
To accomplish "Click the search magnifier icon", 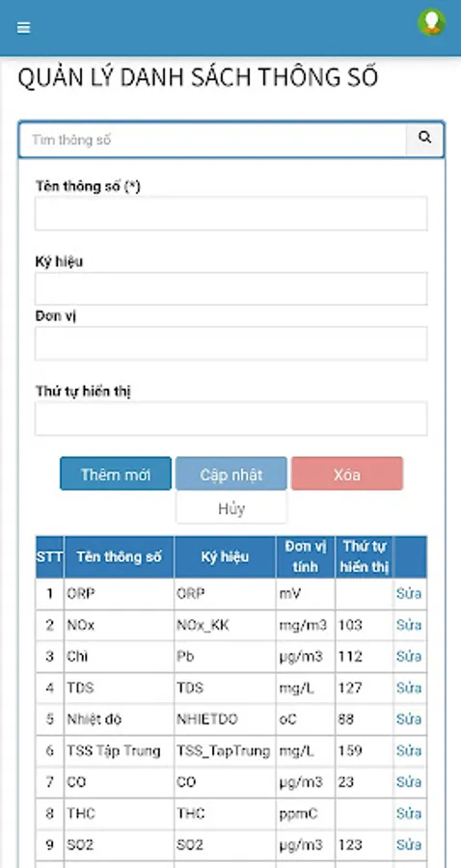I will 424,140.
